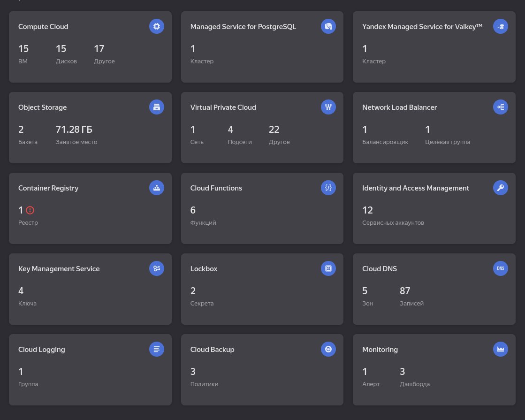Viewport: 525px width, 420px height.
Task: Open the Object Storage title
Action: [43, 107]
